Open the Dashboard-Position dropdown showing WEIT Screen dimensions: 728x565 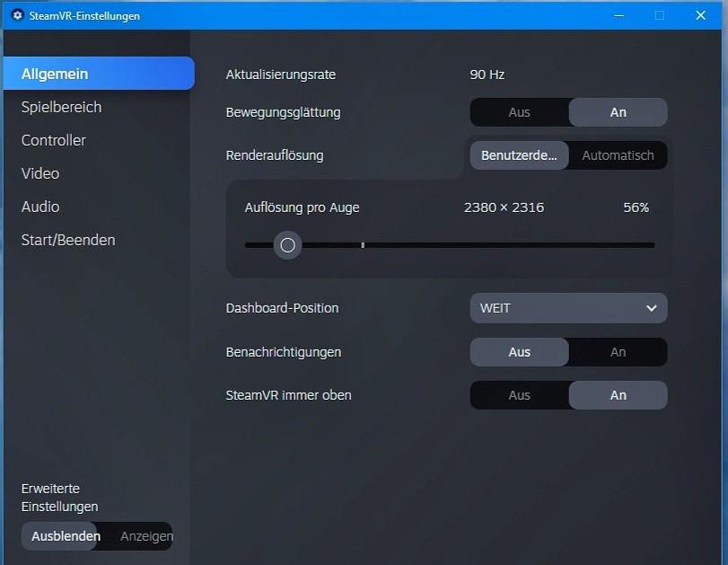569,308
